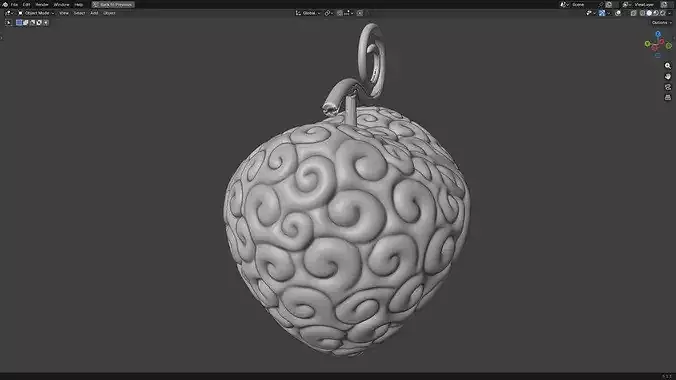Open the shading options dropdown

pyautogui.click(x=670, y=13)
